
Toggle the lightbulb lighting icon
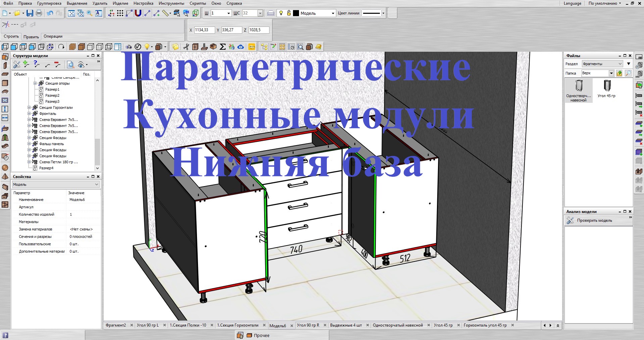[x=147, y=47]
